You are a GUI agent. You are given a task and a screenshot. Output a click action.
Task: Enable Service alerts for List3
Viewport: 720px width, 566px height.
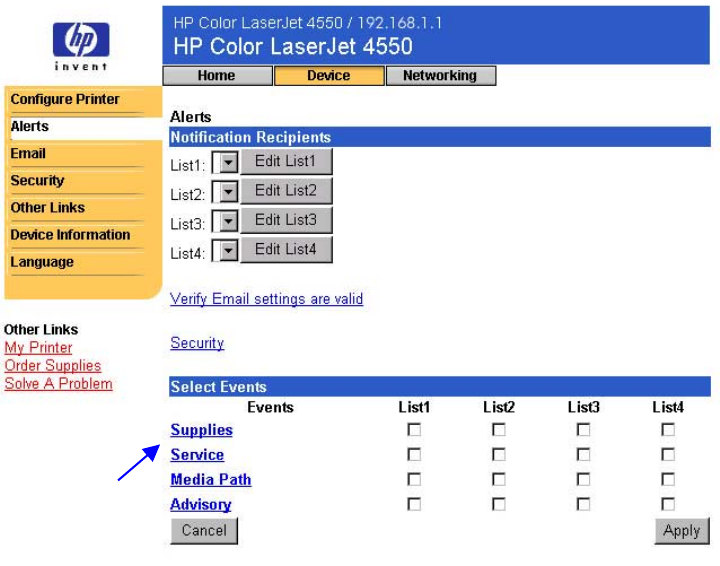coord(584,454)
